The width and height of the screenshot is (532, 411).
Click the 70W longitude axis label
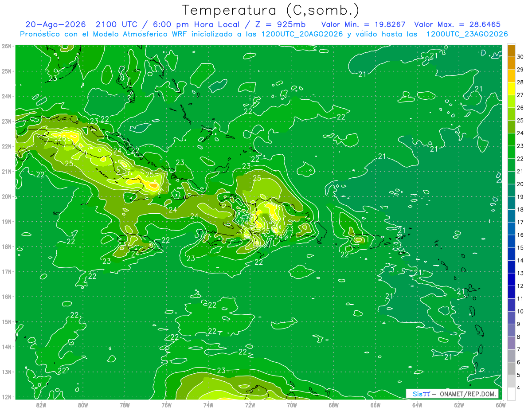(x=292, y=405)
